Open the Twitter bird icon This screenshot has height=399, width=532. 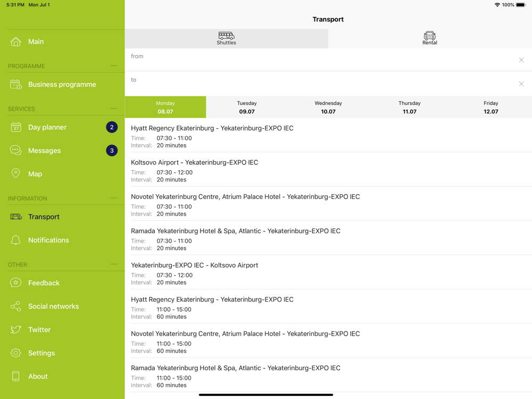tap(15, 329)
